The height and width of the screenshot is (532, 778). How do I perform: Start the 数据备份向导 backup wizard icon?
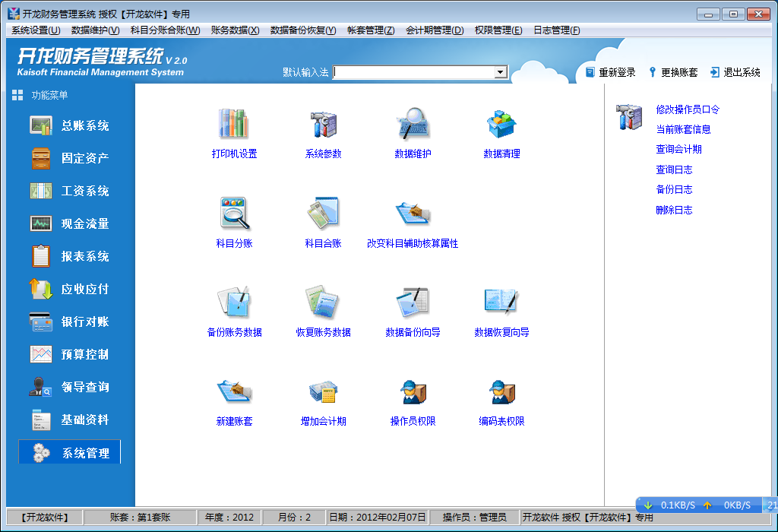(413, 302)
